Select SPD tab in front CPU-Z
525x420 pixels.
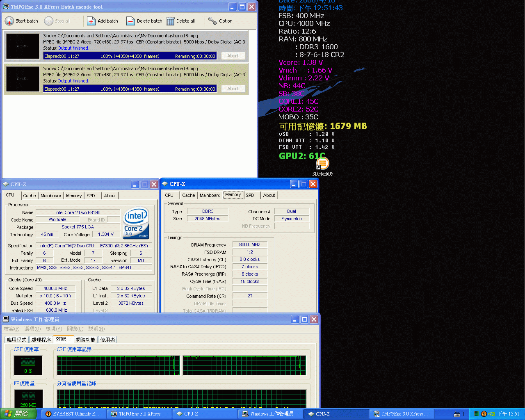pyautogui.click(x=250, y=195)
